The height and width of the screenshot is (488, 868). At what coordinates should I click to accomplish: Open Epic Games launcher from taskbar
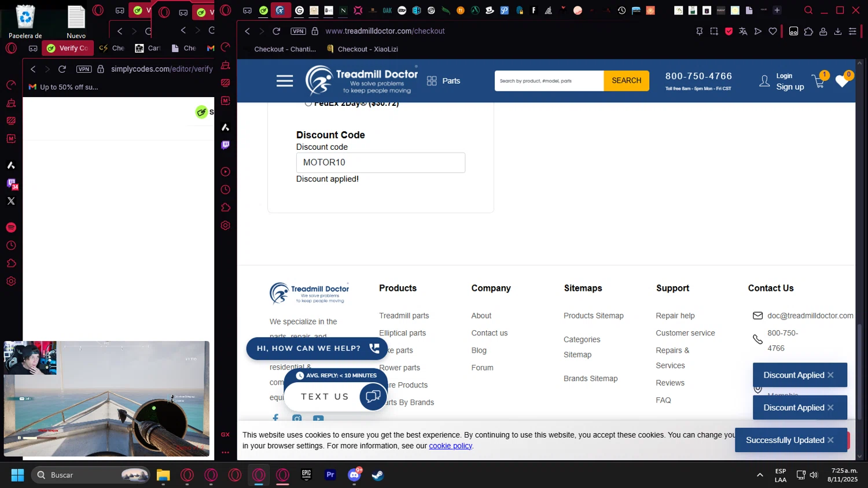pos(307,475)
